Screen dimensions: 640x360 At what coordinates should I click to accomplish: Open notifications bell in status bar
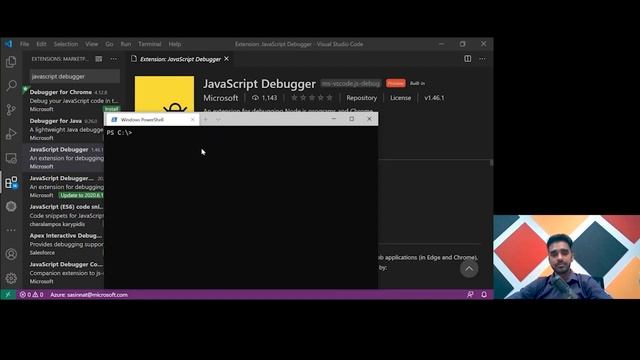pos(484,294)
